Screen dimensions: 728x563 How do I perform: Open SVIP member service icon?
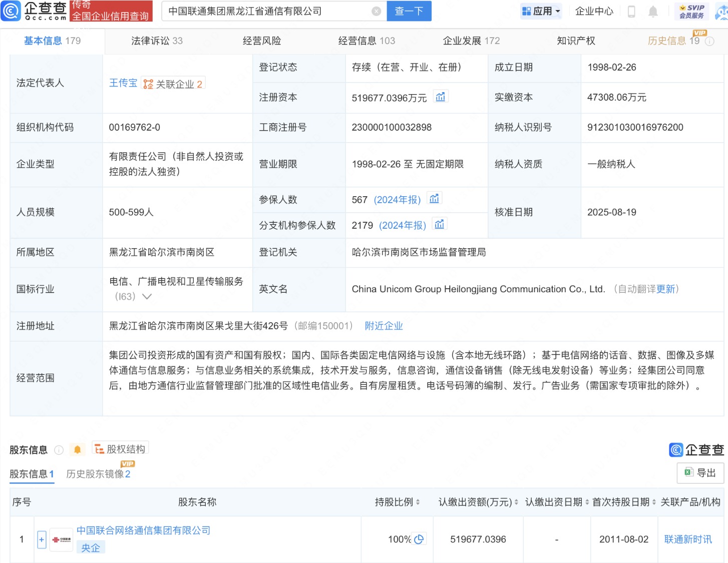(691, 11)
